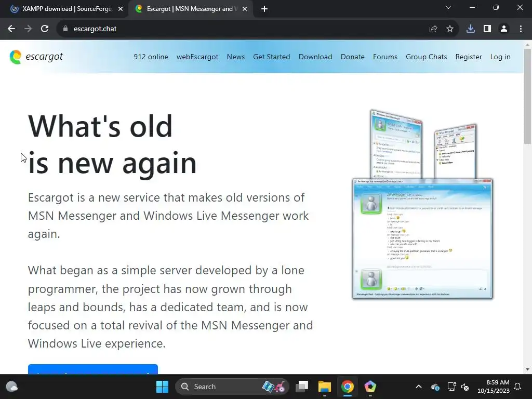Close the Escargot tab

pos(245,9)
